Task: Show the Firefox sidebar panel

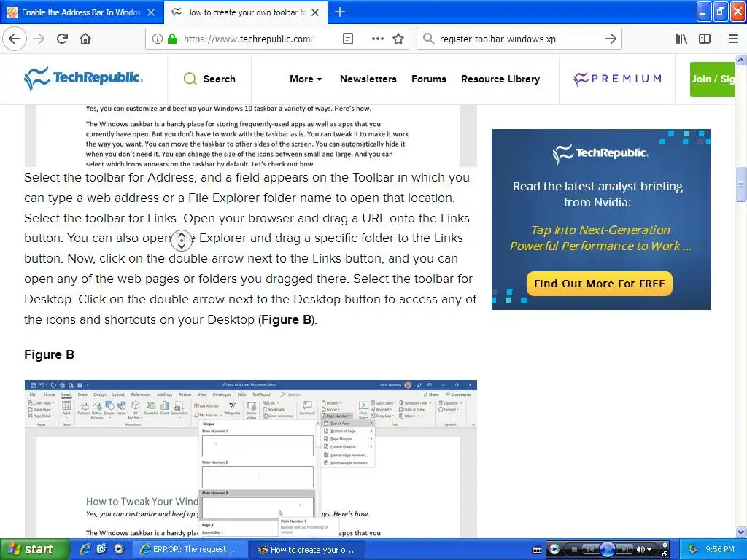Action: tap(705, 39)
